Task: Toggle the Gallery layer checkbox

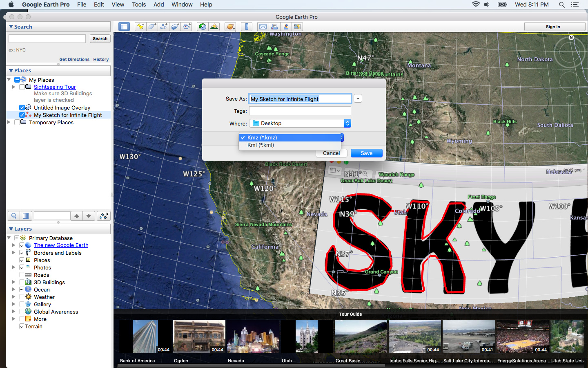Action: tap(22, 304)
